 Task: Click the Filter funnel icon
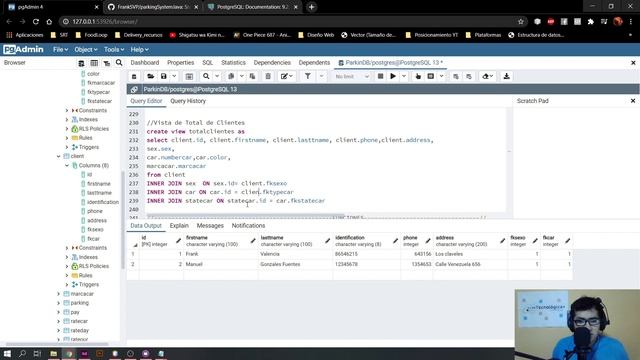pos(308,76)
